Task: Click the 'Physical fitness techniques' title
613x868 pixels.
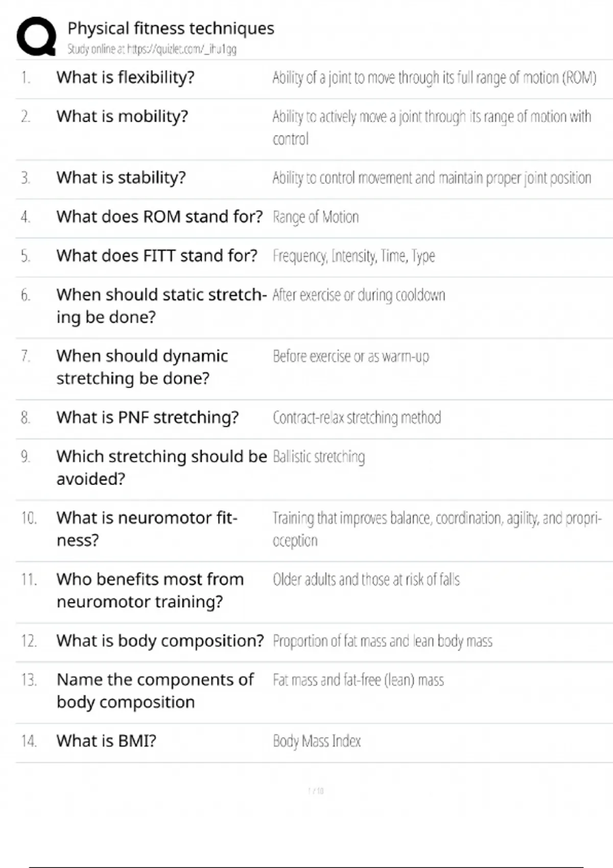Action: coord(171,28)
